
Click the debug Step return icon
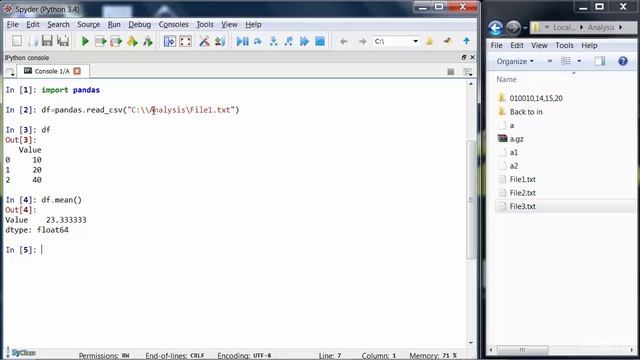289,41
